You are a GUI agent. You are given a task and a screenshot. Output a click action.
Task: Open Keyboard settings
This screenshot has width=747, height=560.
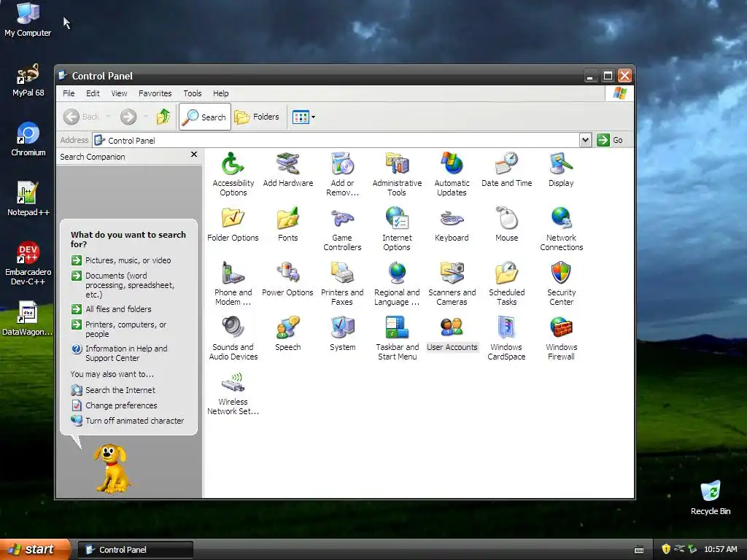(452, 225)
